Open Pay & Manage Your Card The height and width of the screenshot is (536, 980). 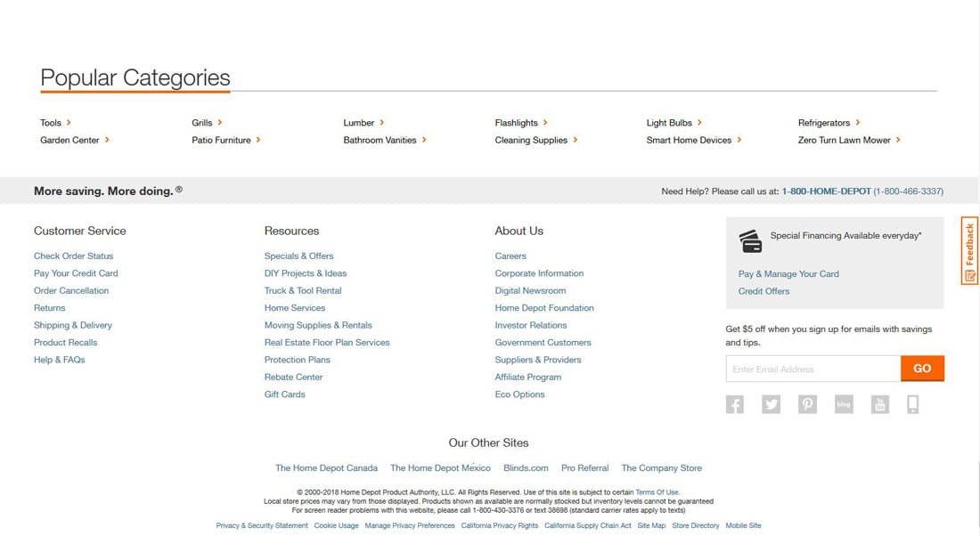point(788,273)
